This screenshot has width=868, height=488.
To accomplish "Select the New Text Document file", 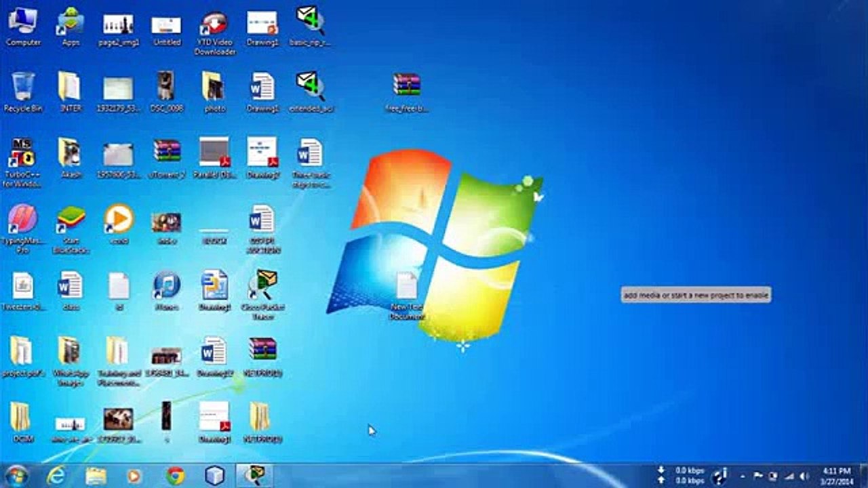I will coord(407,296).
